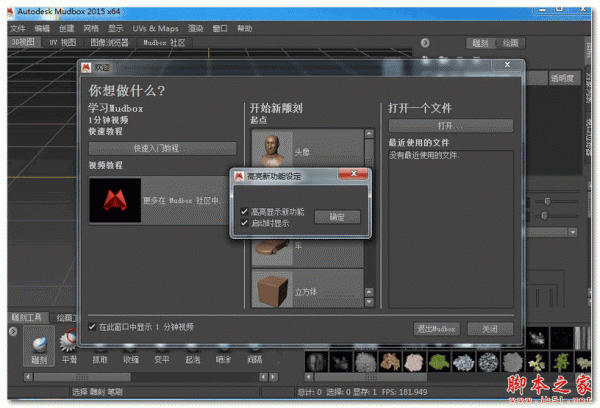600x408 pixels.
Task: Open the 渲染 menu
Action: pos(195,29)
